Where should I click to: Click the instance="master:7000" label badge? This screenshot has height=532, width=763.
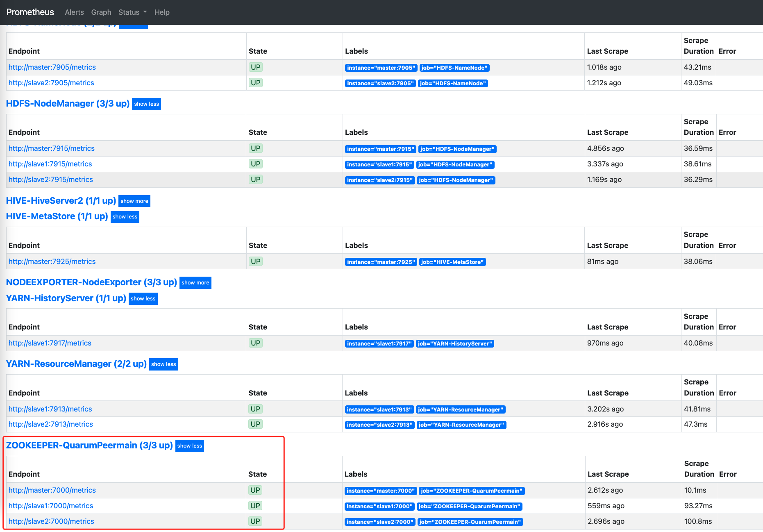pos(381,491)
